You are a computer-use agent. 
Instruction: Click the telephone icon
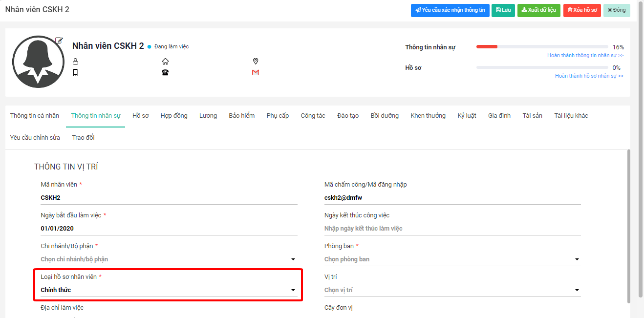(165, 72)
